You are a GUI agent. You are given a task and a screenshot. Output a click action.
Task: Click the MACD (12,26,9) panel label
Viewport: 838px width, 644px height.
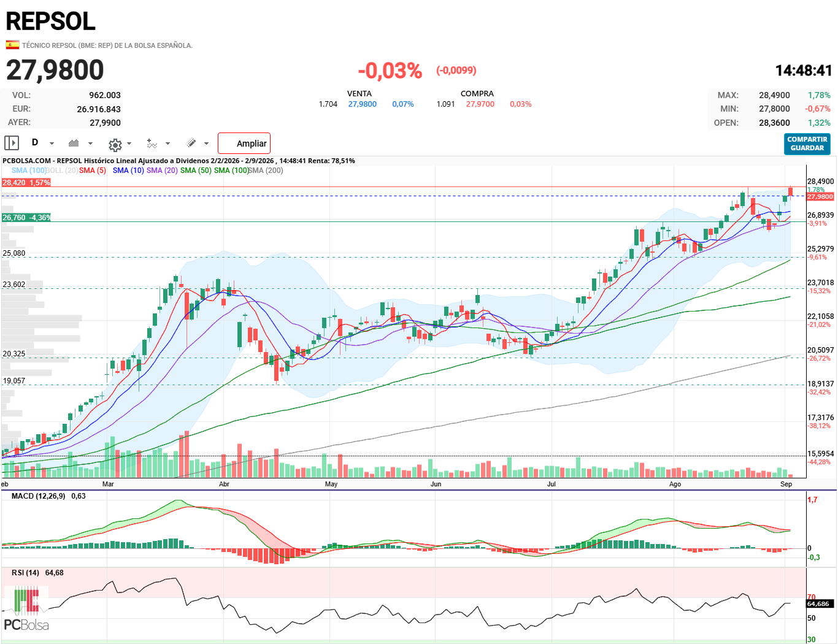point(38,496)
